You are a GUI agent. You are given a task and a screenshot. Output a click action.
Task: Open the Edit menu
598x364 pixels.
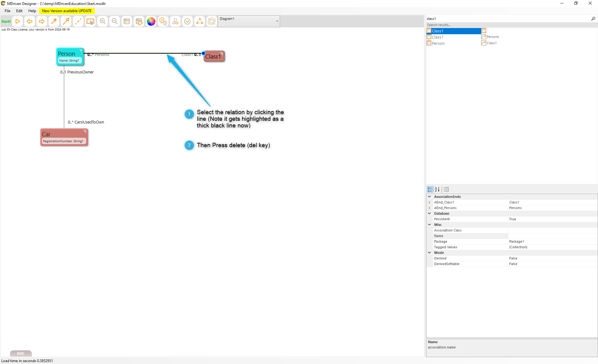point(19,11)
